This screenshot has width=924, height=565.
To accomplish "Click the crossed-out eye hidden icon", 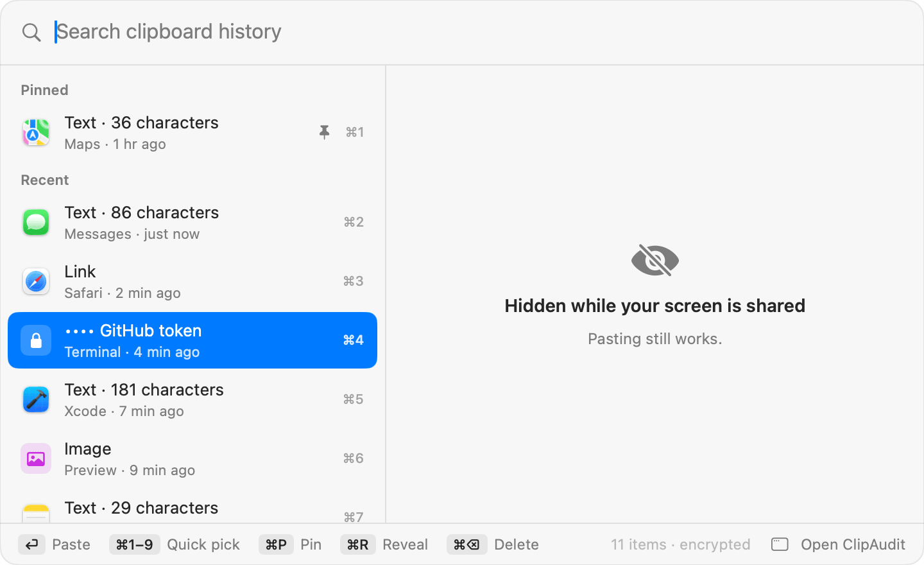I will click(x=655, y=260).
